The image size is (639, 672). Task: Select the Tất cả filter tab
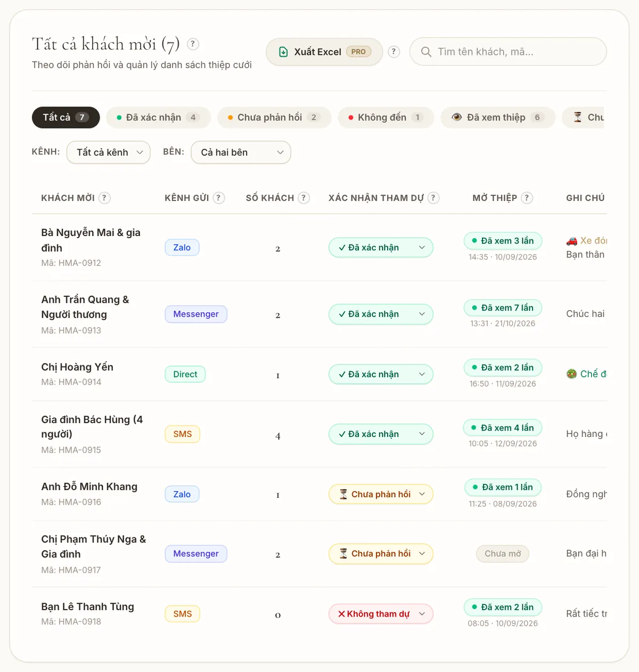pos(66,117)
